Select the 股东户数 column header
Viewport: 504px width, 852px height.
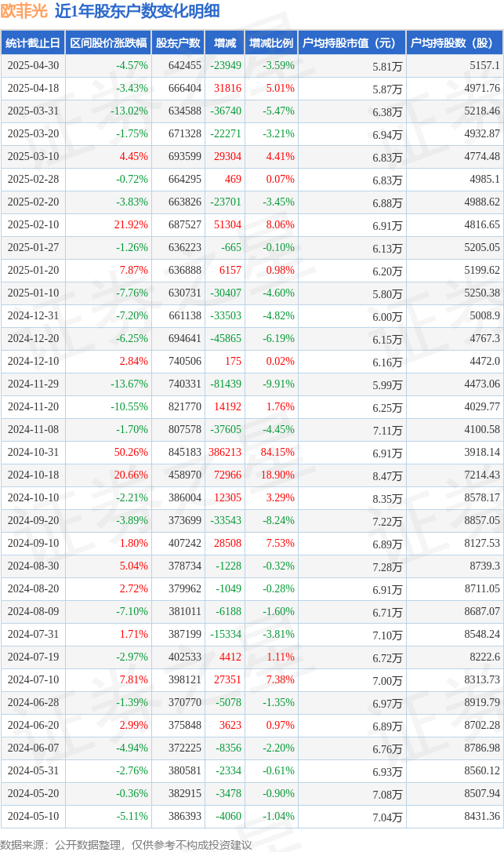click(x=178, y=43)
